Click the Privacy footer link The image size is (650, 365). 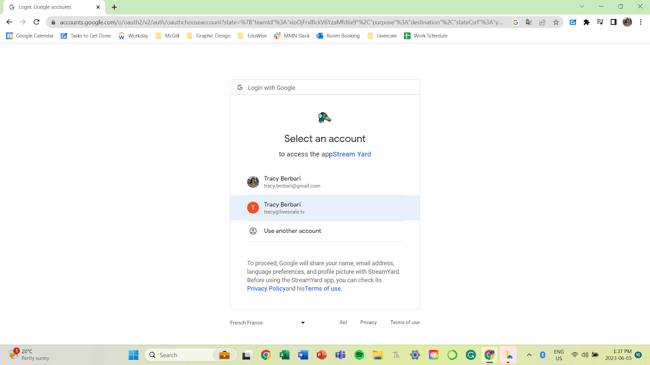[369, 322]
